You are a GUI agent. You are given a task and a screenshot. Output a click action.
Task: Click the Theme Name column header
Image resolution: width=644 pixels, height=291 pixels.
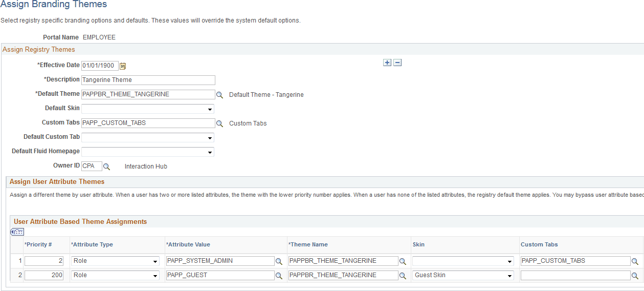pos(308,245)
